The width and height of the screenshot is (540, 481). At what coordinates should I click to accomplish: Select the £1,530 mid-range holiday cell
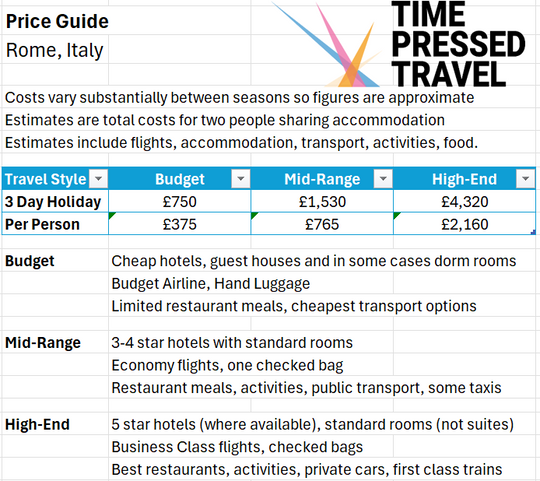point(322,201)
